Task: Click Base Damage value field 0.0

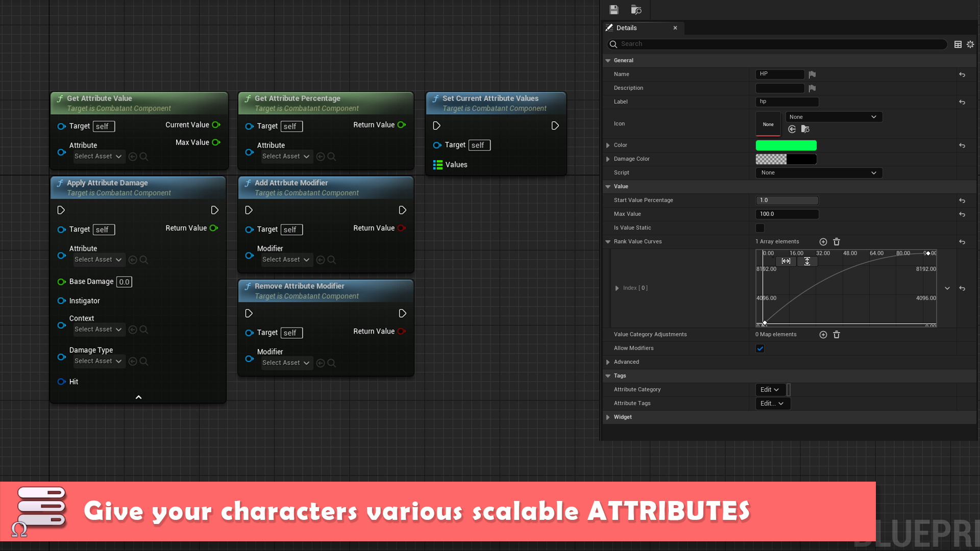Action: [x=124, y=282]
